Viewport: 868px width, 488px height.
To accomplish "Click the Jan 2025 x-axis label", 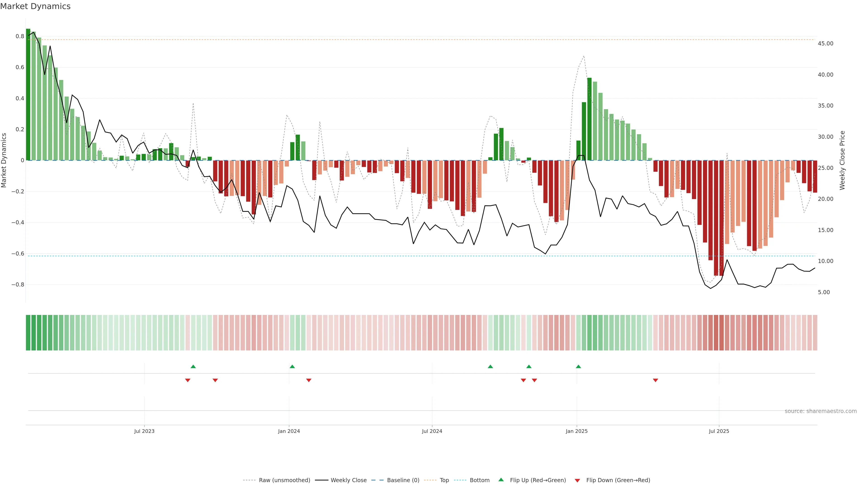I will (x=577, y=431).
